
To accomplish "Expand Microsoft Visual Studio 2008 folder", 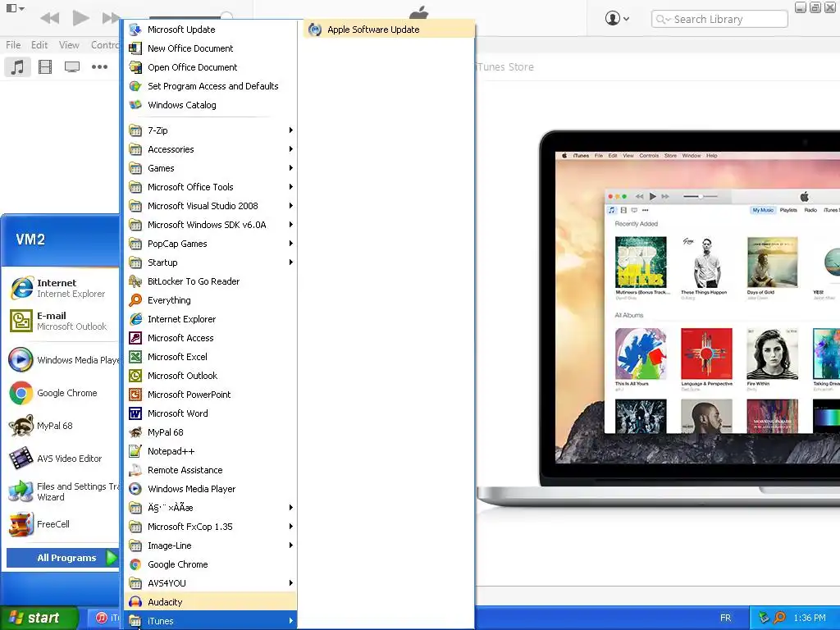I will tap(210, 206).
